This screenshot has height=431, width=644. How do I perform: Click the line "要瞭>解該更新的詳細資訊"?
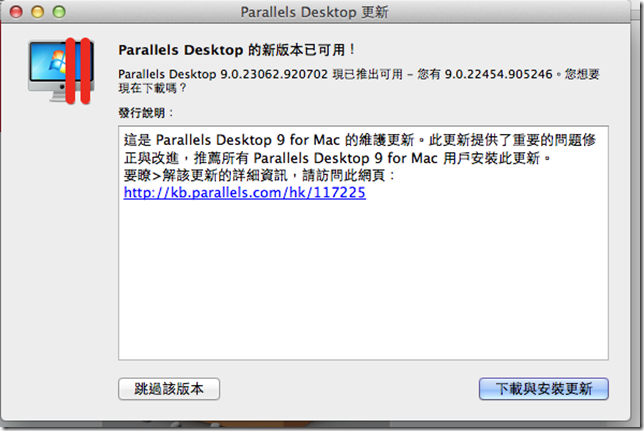pyautogui.click(x=259, y=175)
